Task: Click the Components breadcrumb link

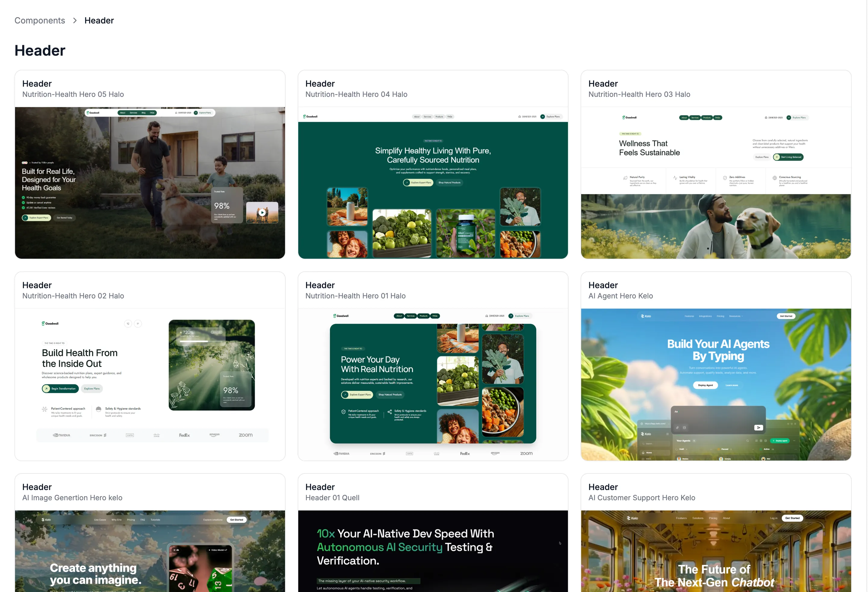Action: point(40,20)
